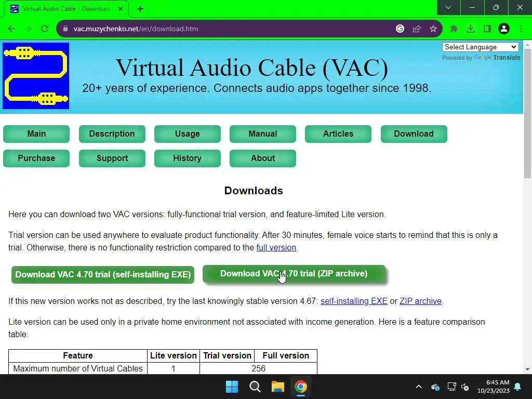Click the Google Translate attribution text
The height and width of the screenshot is (399, 532).
481,58
